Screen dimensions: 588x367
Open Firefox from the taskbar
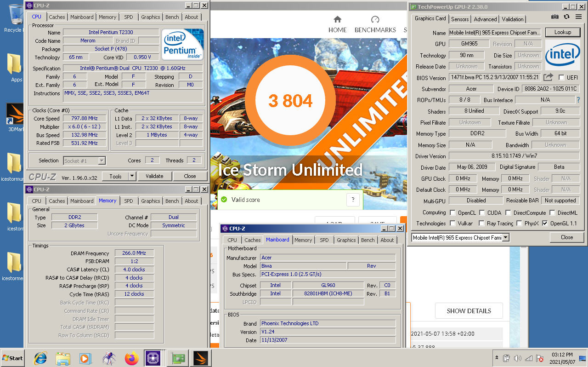131,358
